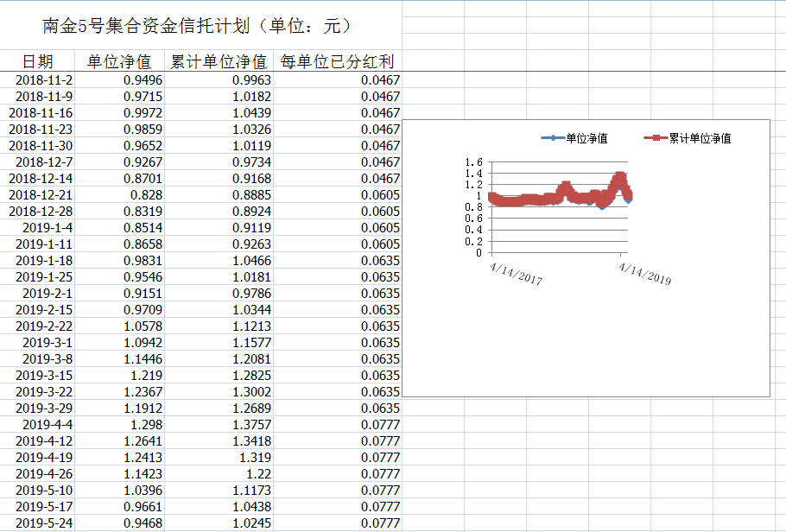786x532 pixels.
Task: Click the 每单位已分红利 header cell
Action: [338, 61]
